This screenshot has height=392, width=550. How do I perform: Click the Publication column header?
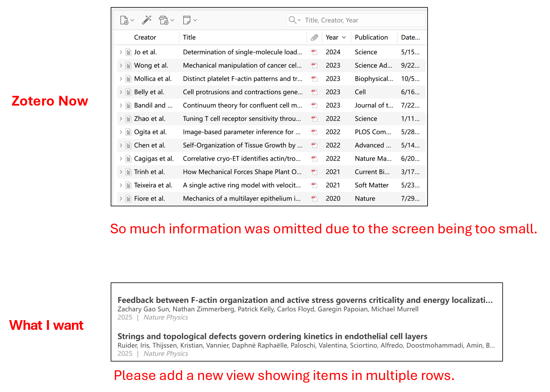371,37
